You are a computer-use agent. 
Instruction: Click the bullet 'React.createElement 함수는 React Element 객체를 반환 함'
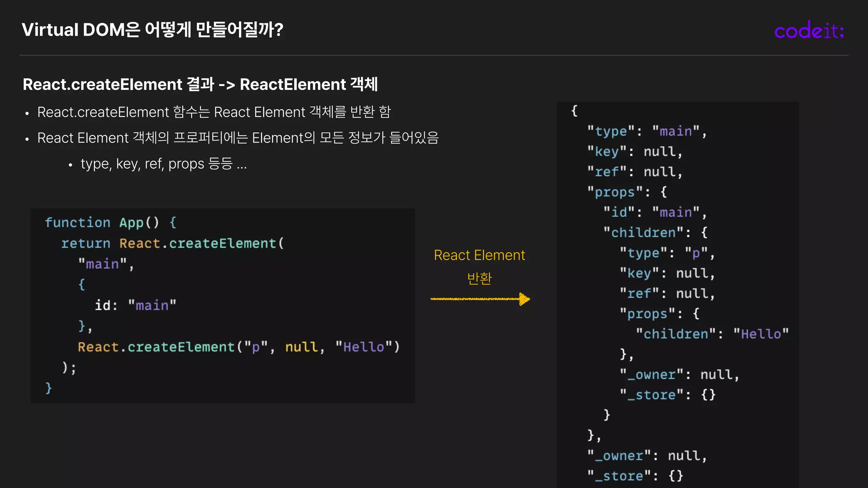click(214, 112)
